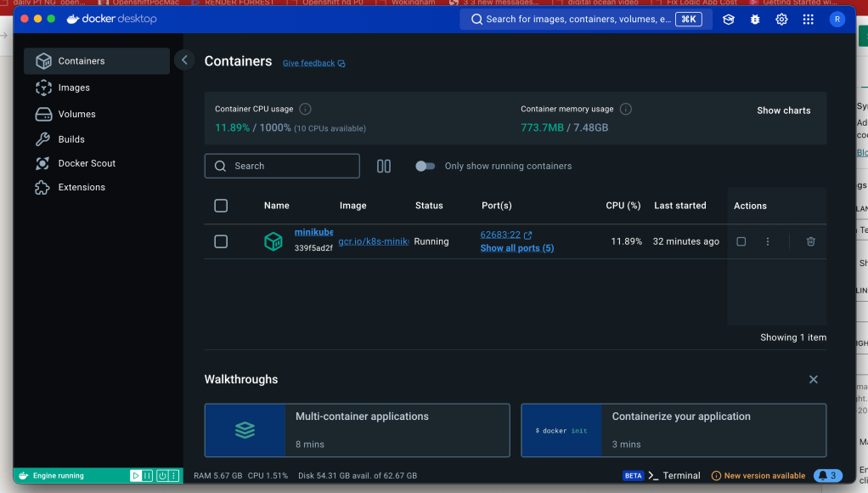This screenshot has width=868, height=493.
Task: Open the minikube container name link
Action: click(313, 232)
